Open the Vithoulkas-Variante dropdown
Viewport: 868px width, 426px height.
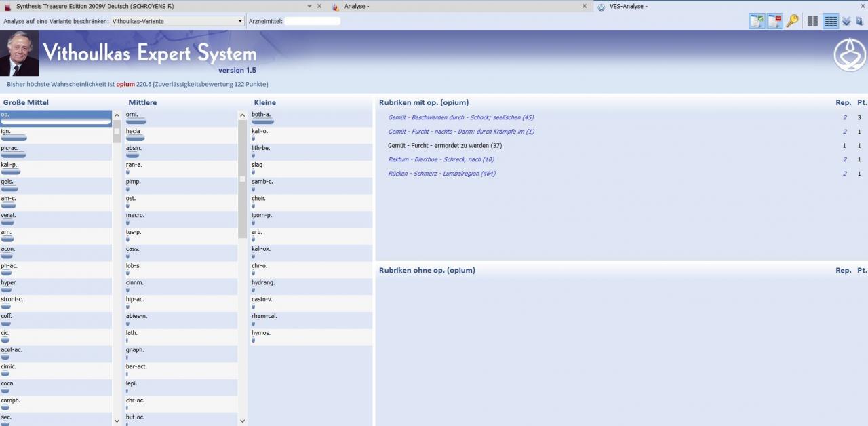[x=177, y=21]
